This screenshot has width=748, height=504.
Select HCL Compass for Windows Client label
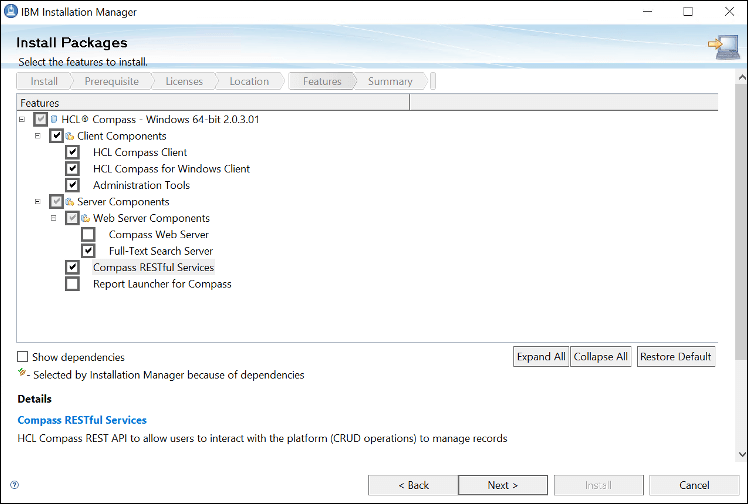point(171,169)
